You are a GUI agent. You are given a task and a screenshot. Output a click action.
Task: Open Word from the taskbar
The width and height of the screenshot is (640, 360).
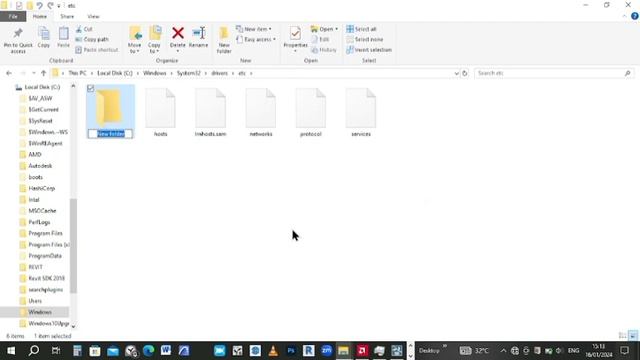click(166, 351)
